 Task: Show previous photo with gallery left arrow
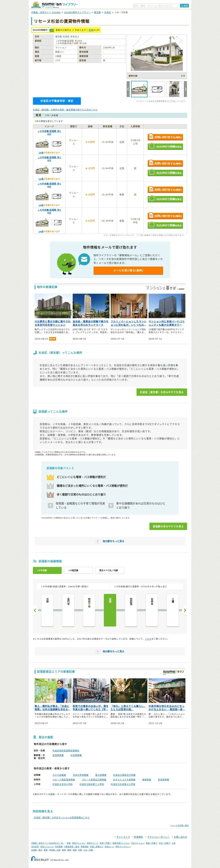[x=128, y=89]
